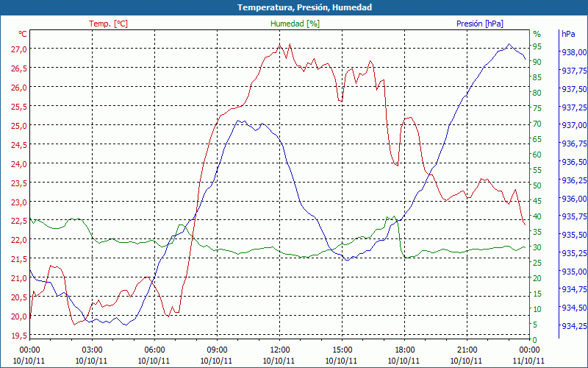Click the 06:00 time axis label
588x368 pixels.
pyautogui.click(x=154, y=350)
